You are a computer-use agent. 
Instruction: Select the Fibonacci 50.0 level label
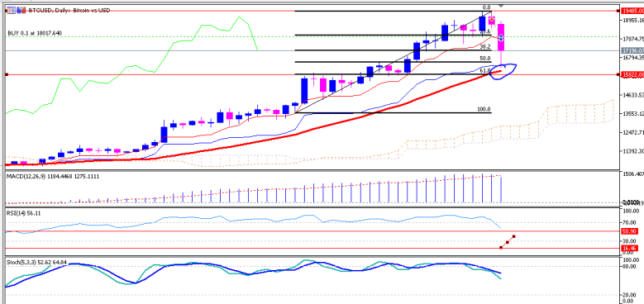(x=485, y=59)
